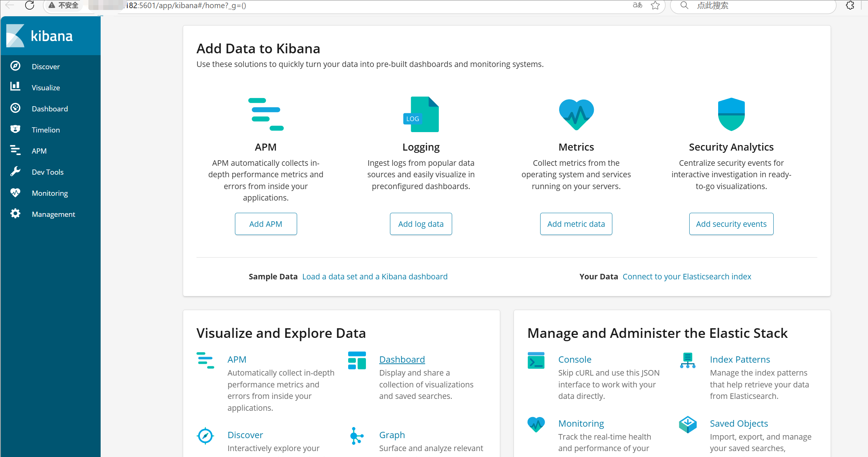This screenshot has height=457, width=868.
Task: Open Monitoring in the sidebar menu
Action: coord(50,193)
